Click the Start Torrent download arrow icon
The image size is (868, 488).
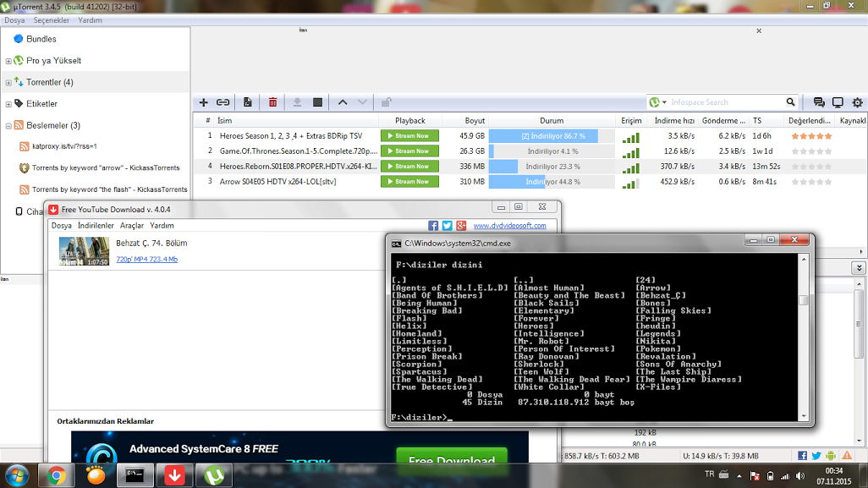click(x=297, y=102)
